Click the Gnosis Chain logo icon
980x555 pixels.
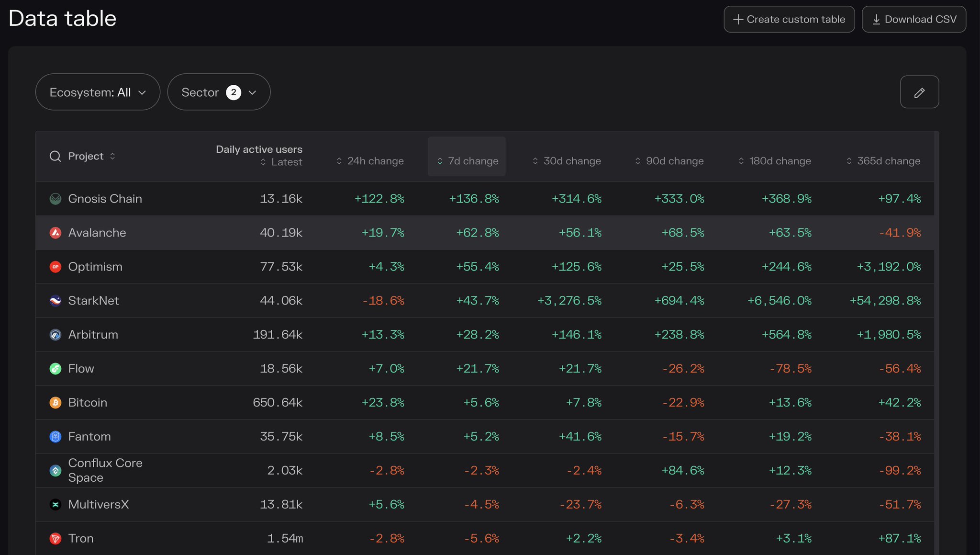(x=55, y=198)
